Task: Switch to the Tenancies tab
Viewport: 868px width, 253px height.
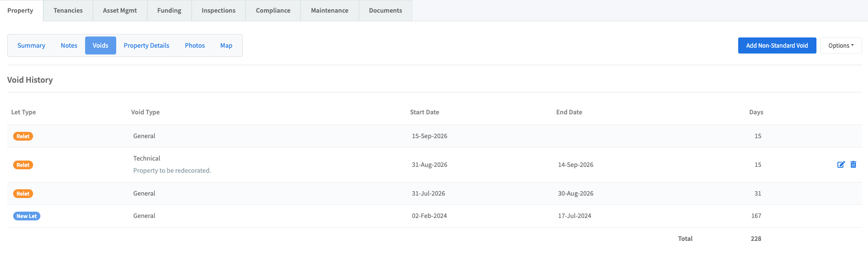Action: 68,10
